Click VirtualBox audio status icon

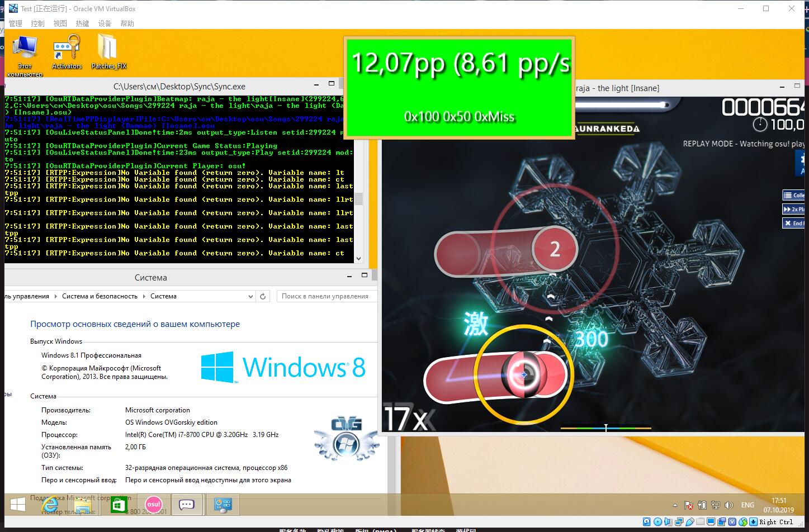(x=669, y=522)
